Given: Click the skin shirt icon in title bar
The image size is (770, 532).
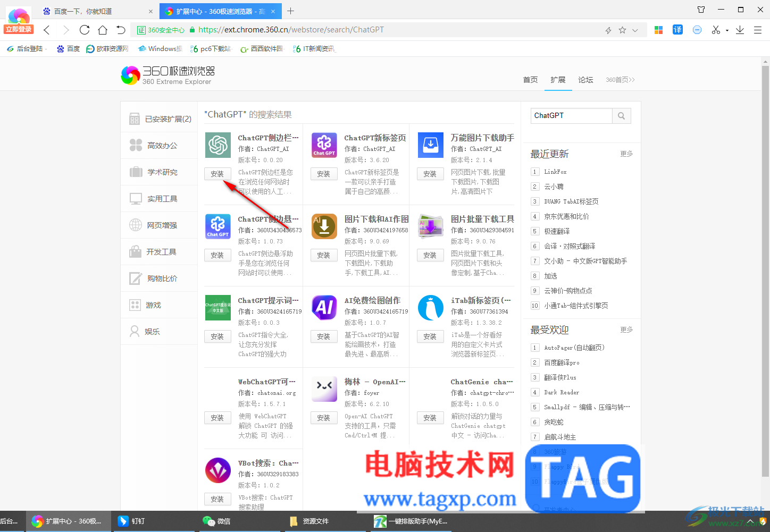Looking at the screenshot, I should click(701, 10).
